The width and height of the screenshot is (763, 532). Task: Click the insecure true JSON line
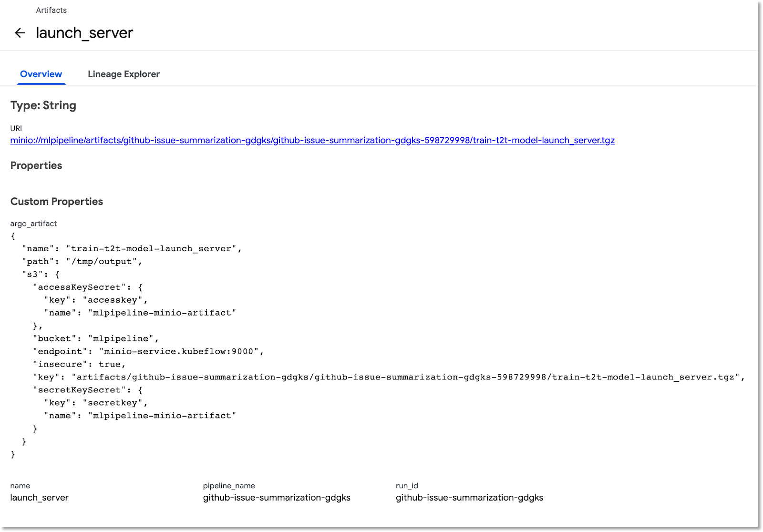click(x=79, y=364)
